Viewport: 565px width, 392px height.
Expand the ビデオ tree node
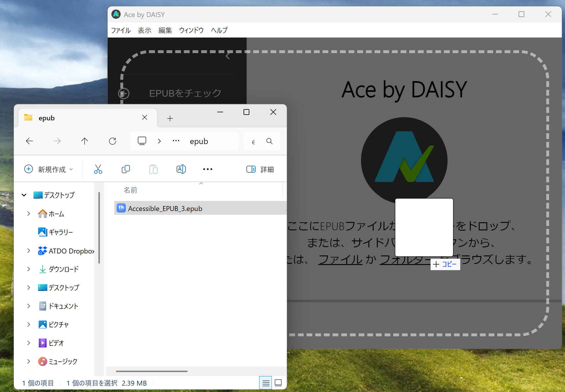[x=29, y=343]
